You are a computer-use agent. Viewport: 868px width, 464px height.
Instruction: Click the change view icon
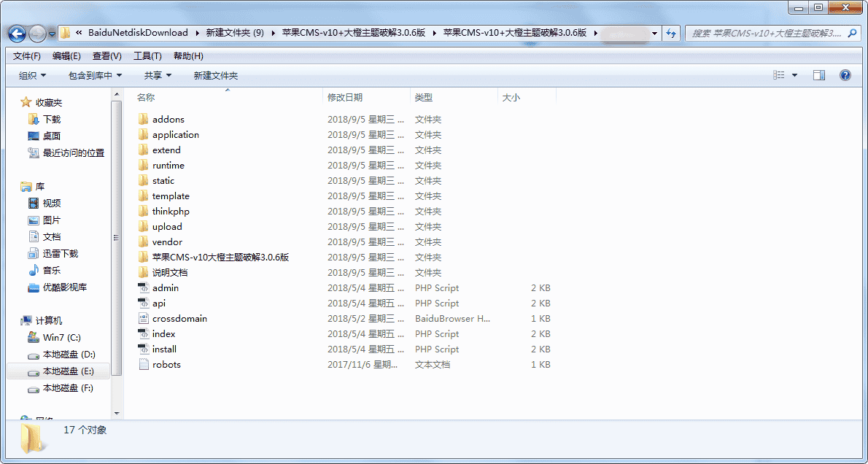(x=780, y=75)
